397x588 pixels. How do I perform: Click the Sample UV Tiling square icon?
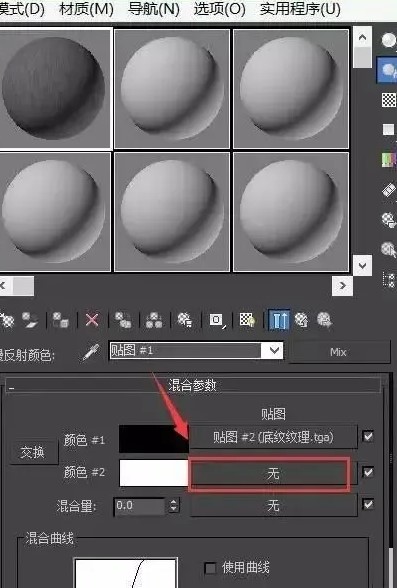pyautogui.click(x=388, y=130)
